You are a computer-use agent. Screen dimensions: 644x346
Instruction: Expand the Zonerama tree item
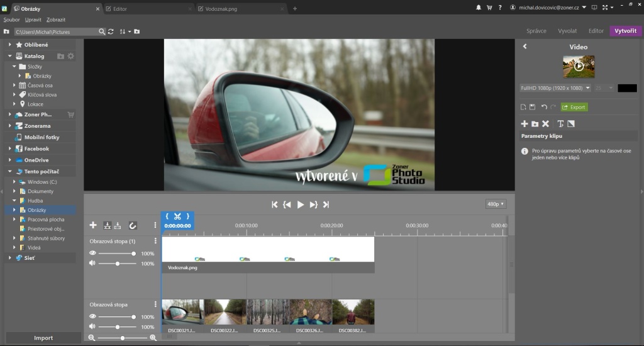coord(10,126)
